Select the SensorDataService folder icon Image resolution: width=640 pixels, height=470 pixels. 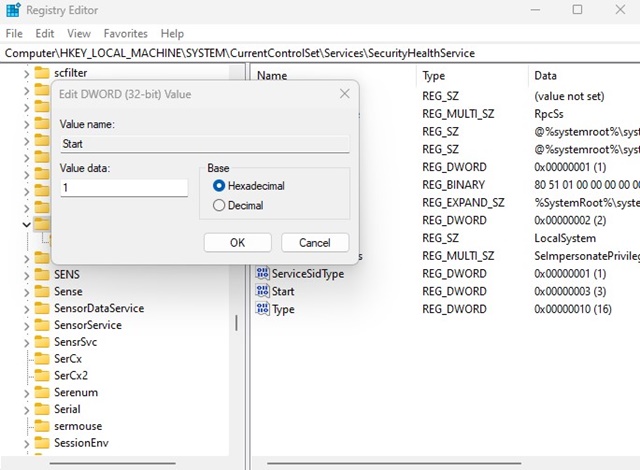point(42,308)
